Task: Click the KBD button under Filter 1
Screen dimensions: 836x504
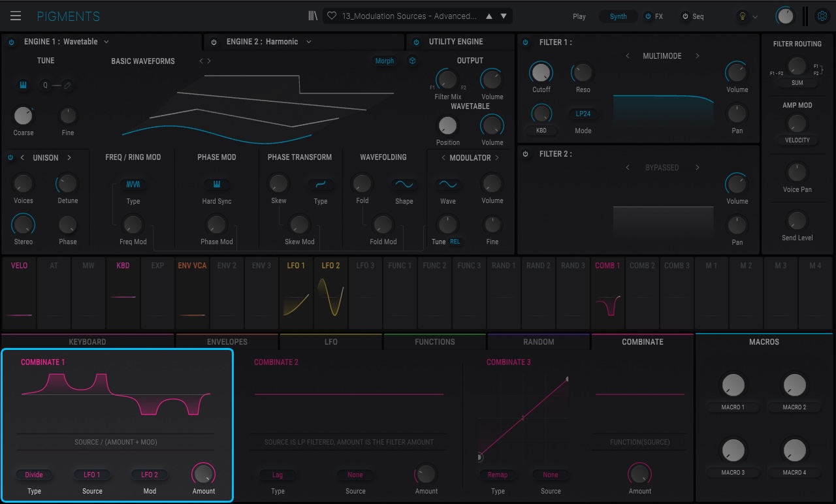Action: point(541,130)
